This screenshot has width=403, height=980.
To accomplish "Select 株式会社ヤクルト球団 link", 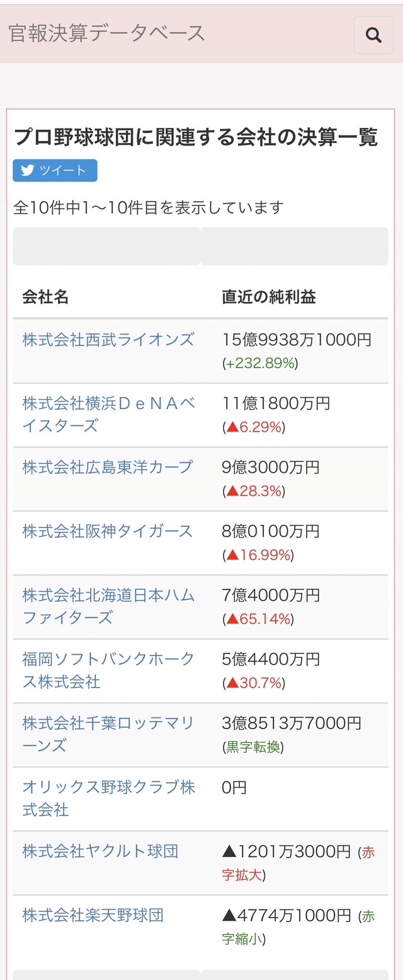I will point(101,851).
